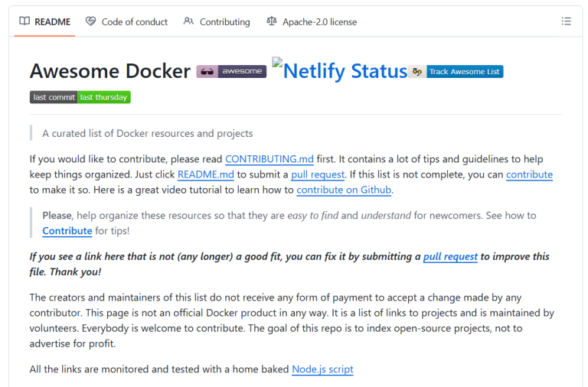This screenshot has height=387, width=588.
Task: Open the Contributing tab
Action: (217, 21)
